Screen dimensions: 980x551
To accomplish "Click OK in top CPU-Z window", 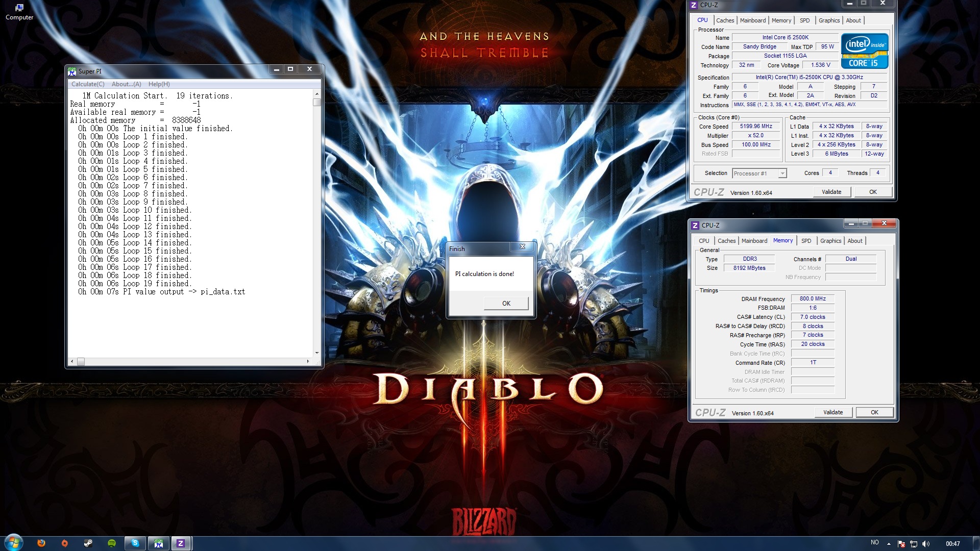I will tap(873, 192).
